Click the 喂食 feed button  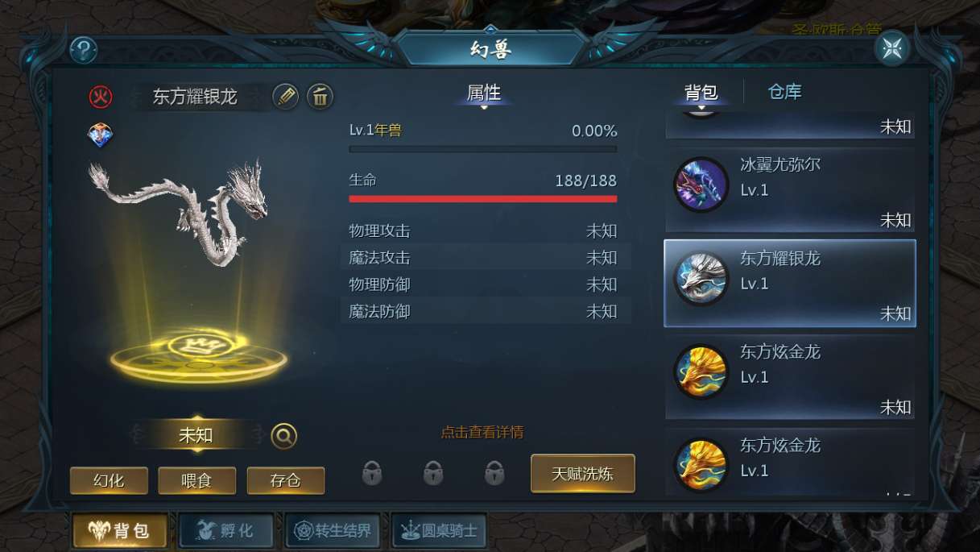pyautogui.click(x=196, y=481)
